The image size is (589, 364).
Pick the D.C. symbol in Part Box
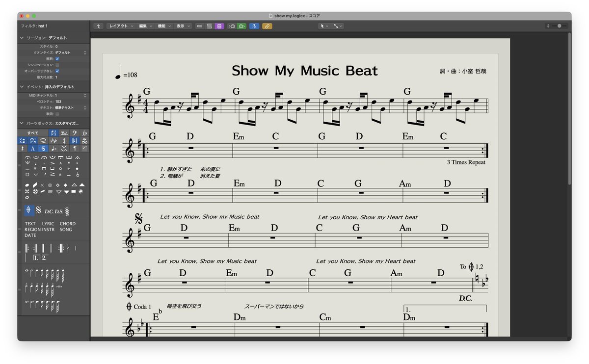[49, 211]
